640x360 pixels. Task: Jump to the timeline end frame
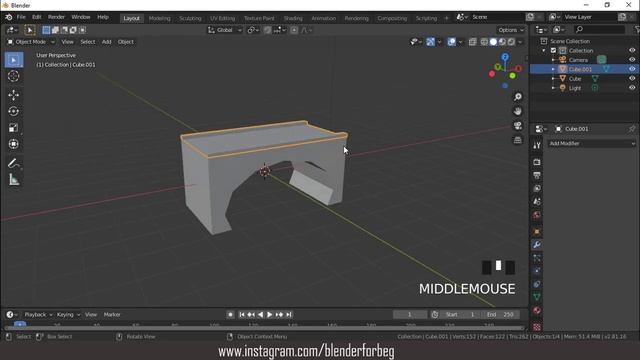point(289,315)
